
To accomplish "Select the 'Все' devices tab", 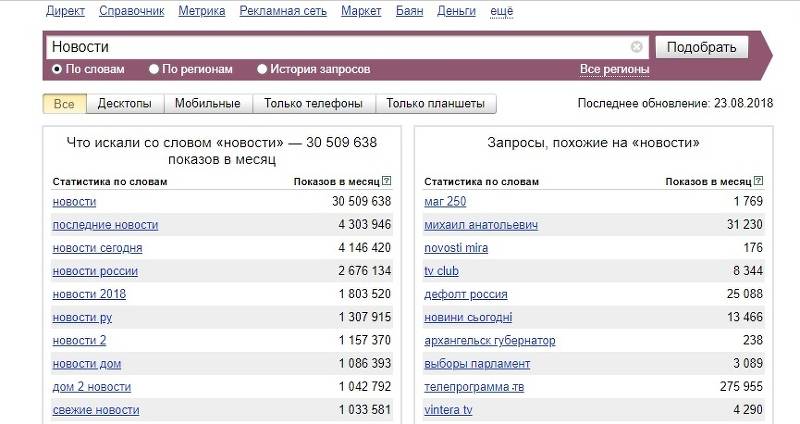I will click(x=64, y=104).
